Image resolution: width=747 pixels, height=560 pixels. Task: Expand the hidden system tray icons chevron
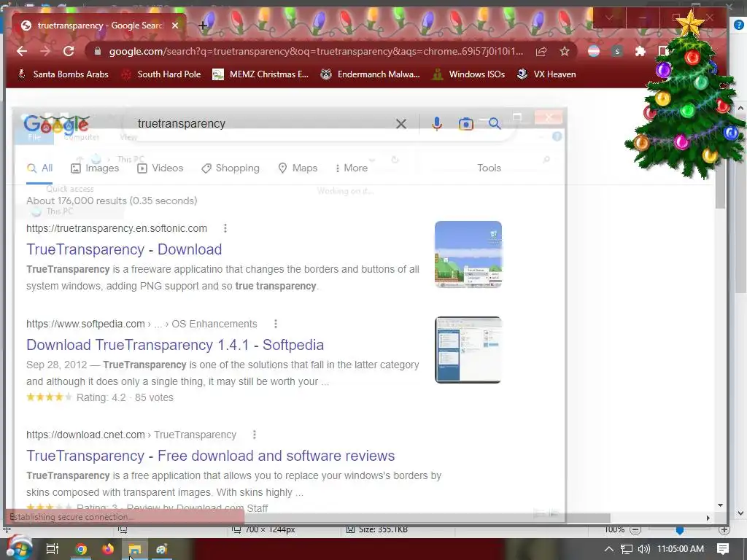coord(609,549)
